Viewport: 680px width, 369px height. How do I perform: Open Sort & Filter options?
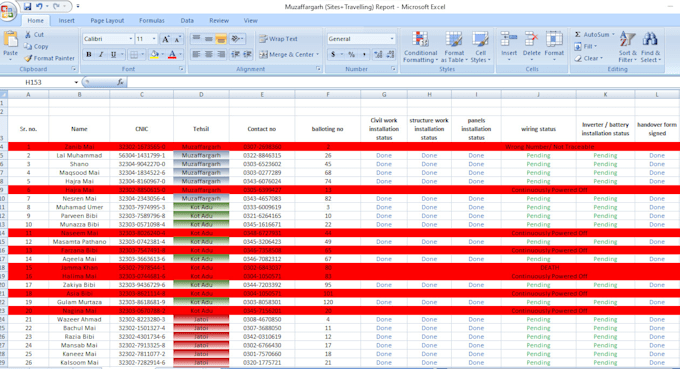(x=627, y=47)
